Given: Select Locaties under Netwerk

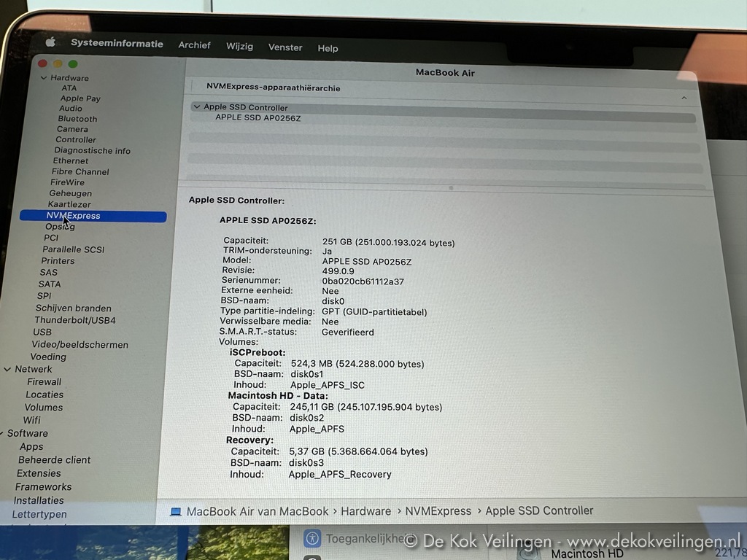Looking at the screenshot, I should [44, 394].
